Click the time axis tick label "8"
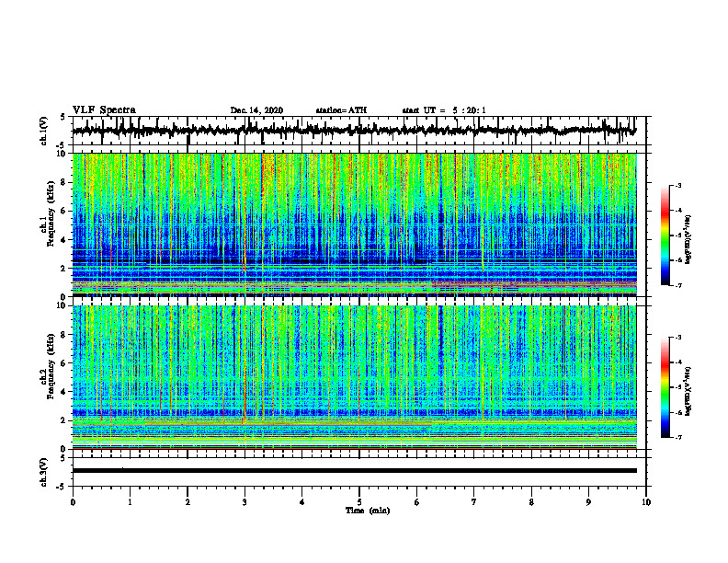This screenshot has width=728, height=563. pos(531,502)
